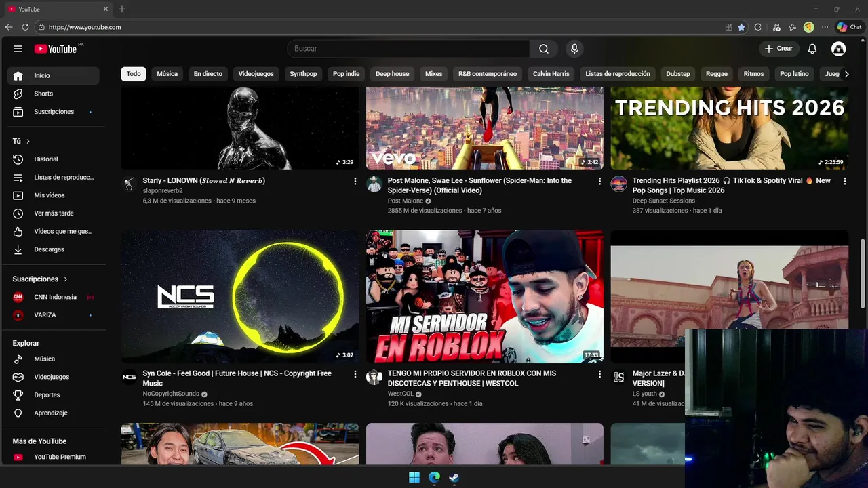Open MI SERVIDOR EN ROBLOX thumbnail
This screenshot has height=488, width=868.
[x=485, y=297]
